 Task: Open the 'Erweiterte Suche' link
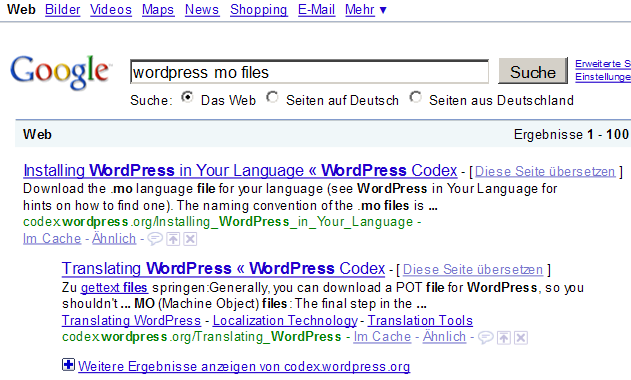tap(603, 64)
